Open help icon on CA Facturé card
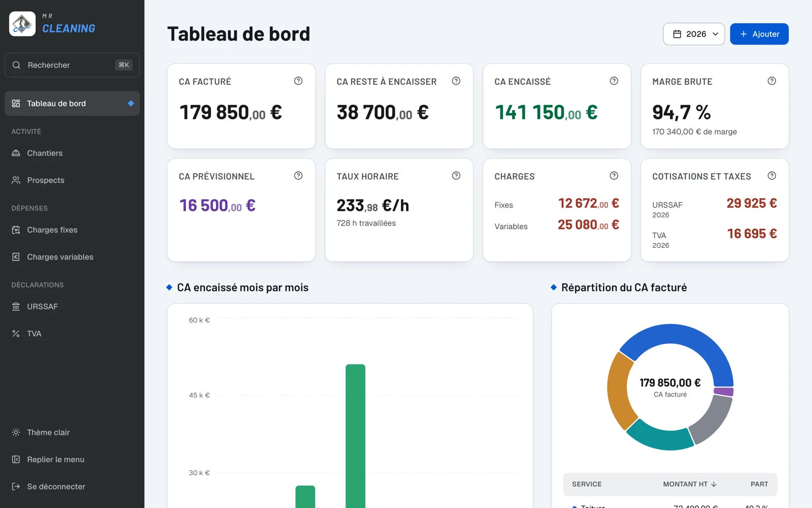812x508 pixels. pos(298,81)
